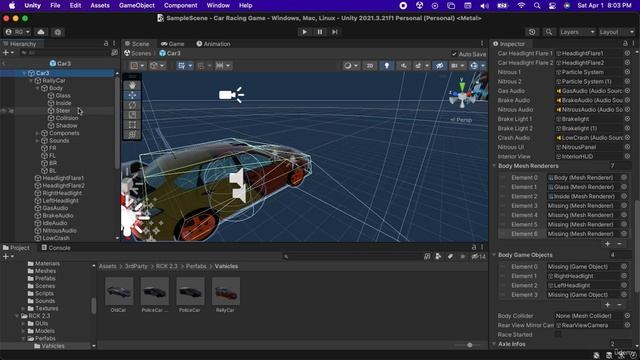Click the Play button
The width and height of the screenshot is (640, 360).
tap(304, 32)
